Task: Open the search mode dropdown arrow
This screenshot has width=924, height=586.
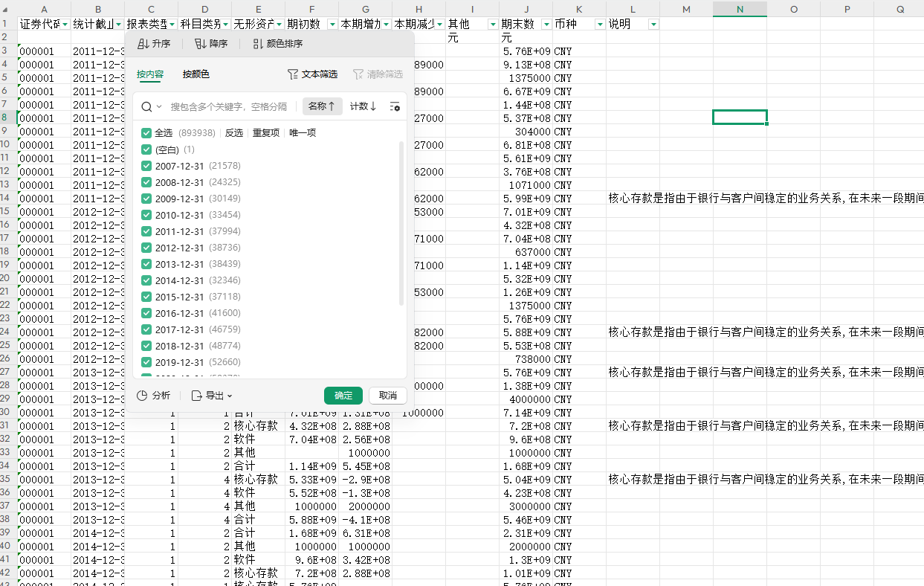Action: tap(158, 106)
